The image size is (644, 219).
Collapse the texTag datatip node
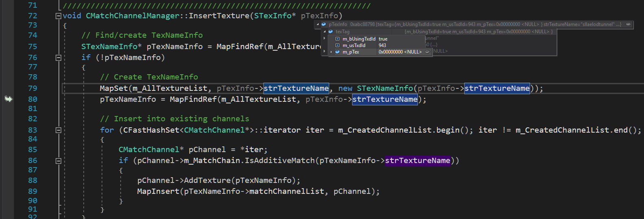(x=324, y=31)
